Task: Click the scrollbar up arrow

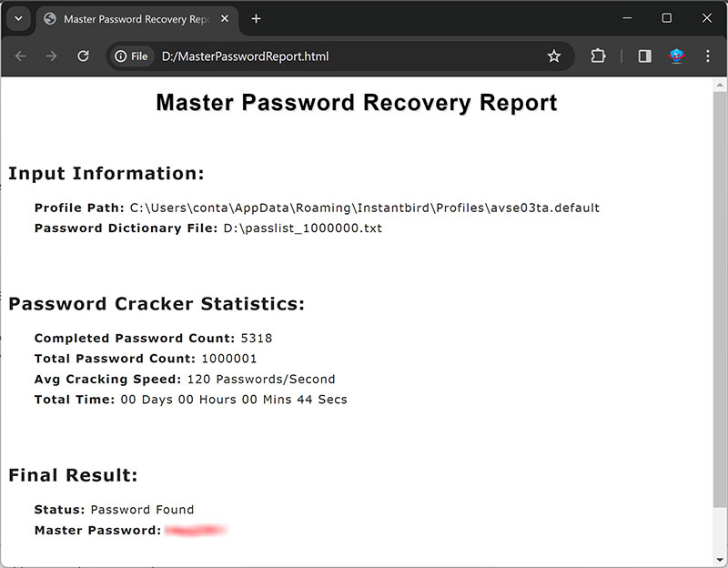Action: click(x=719, y=84)
